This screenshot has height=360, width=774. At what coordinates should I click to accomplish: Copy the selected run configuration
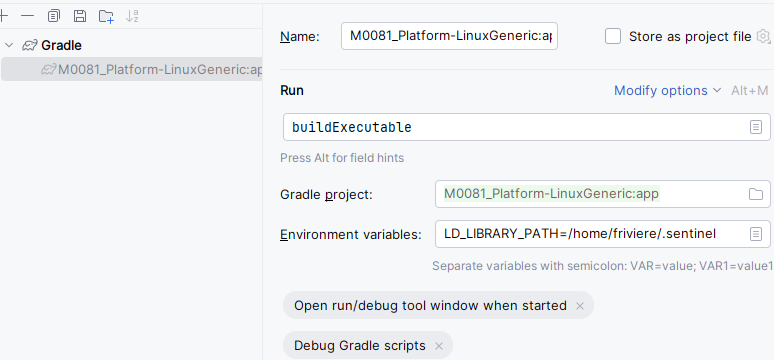point(53,16)
